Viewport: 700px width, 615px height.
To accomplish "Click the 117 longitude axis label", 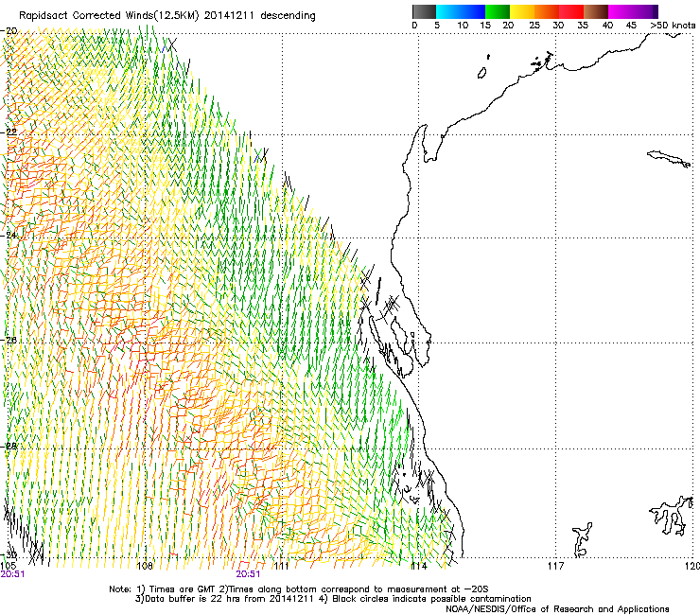I will click(x=556, y=566).
